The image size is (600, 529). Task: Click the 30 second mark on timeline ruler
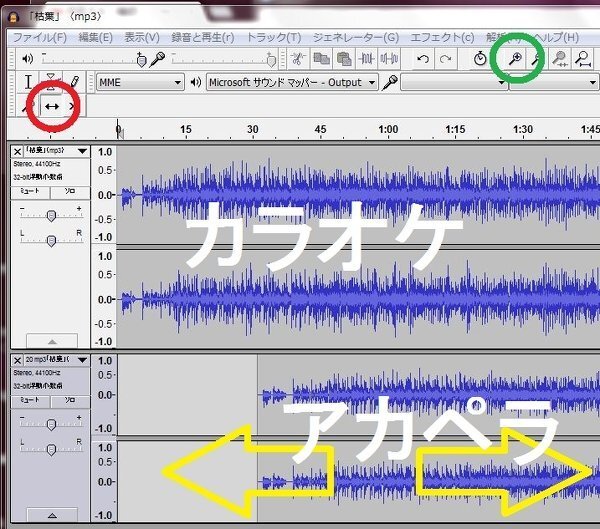tap(253, 130)
